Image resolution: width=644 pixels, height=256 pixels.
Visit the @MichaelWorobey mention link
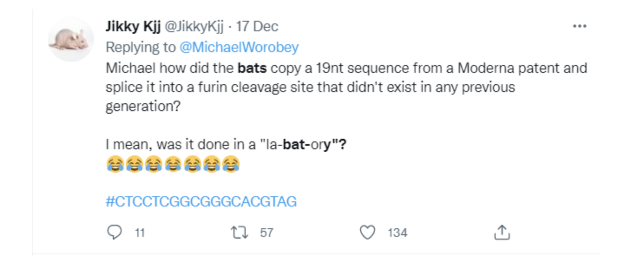pos(239,47)
